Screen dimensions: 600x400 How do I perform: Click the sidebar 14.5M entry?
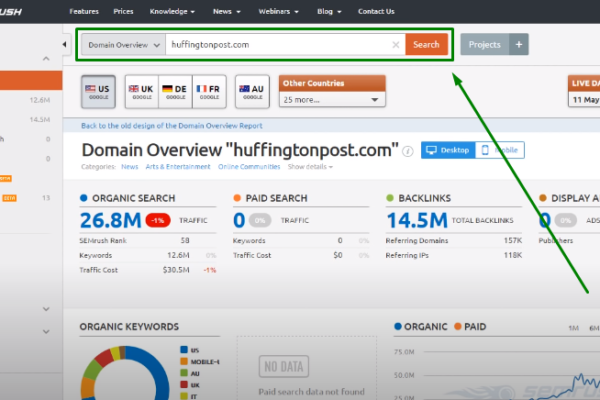[x=40, y=119]
